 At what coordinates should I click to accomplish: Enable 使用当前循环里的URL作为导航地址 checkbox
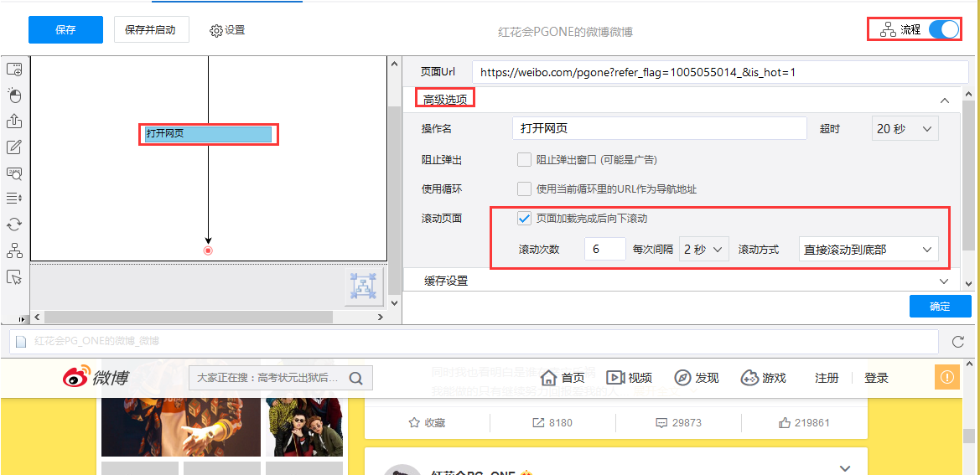(x=525, y=188)
